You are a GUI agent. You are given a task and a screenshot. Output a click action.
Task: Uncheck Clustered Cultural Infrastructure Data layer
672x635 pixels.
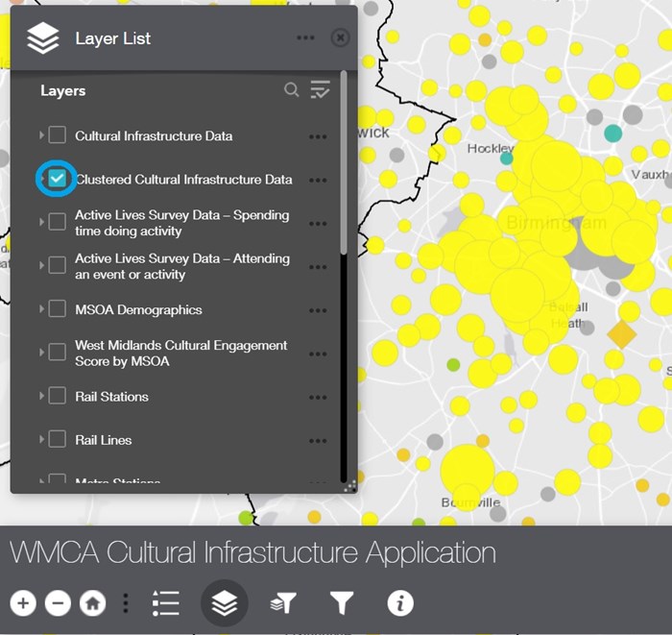[x=58, y=179]
